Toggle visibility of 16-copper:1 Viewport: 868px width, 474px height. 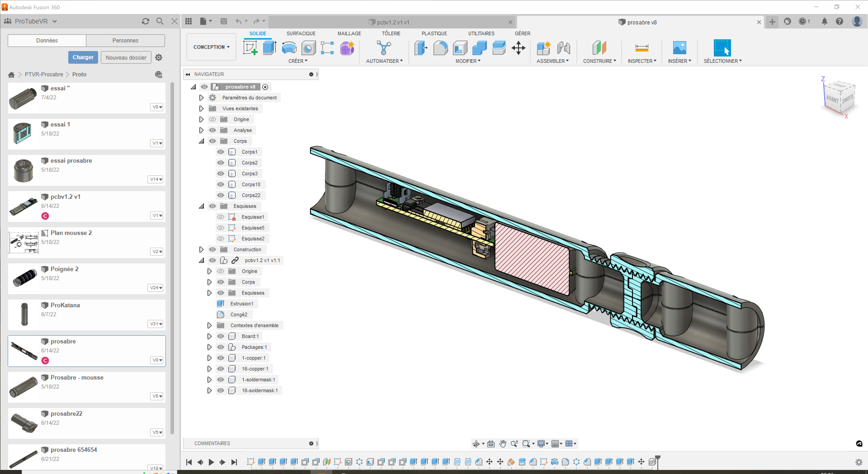pyautogui.click(x=220, y=369)
